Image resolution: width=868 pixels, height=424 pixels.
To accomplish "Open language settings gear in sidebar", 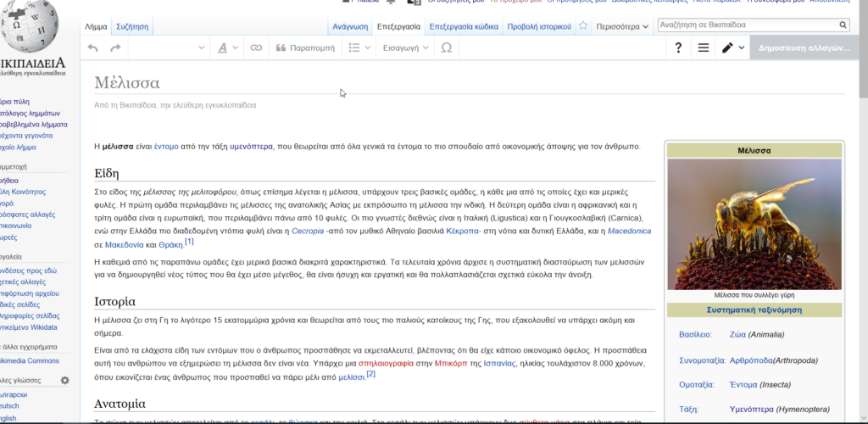I will (64, 381).
